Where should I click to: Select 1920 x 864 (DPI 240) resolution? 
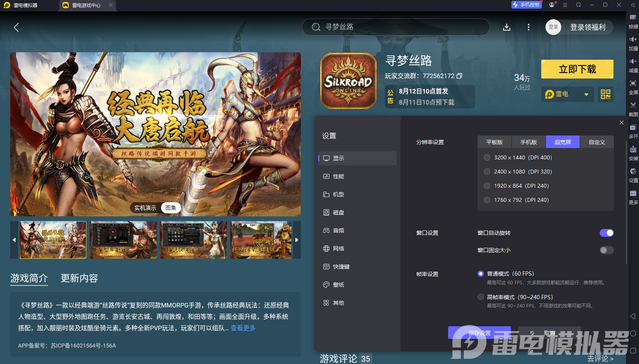487,186
